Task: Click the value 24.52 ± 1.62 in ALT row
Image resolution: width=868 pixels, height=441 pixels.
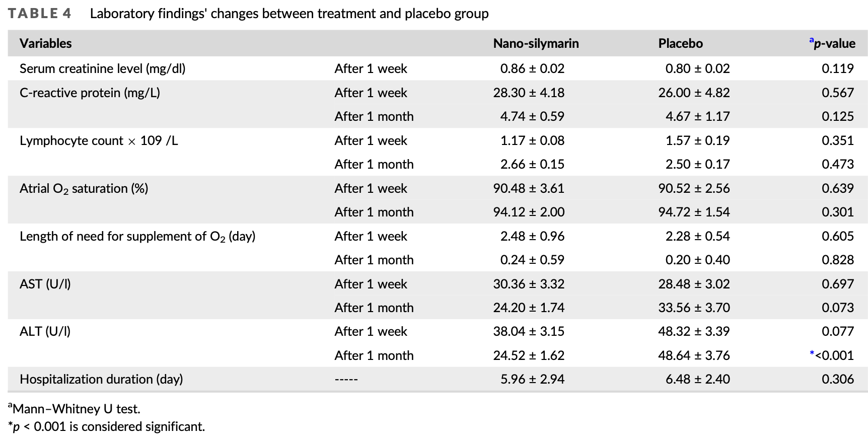Action: (x=529, y=355)
